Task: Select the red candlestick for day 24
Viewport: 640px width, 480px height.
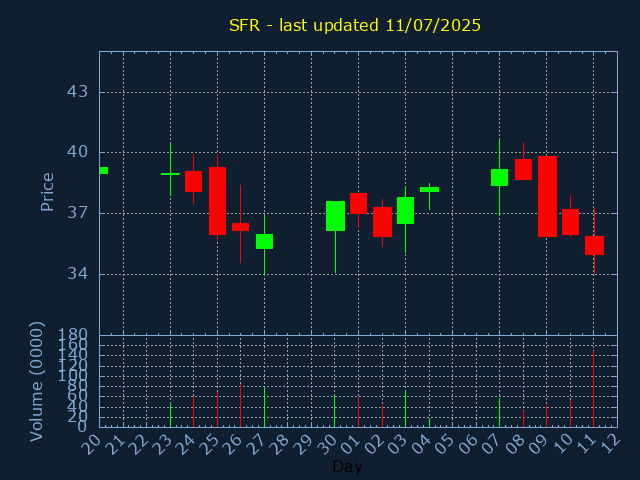Action: tap(193, 181)
